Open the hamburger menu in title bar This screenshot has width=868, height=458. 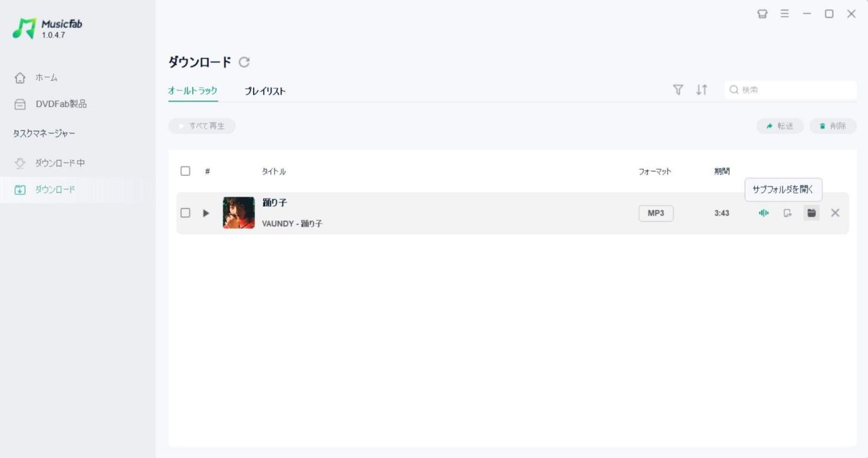click(785, 13)
